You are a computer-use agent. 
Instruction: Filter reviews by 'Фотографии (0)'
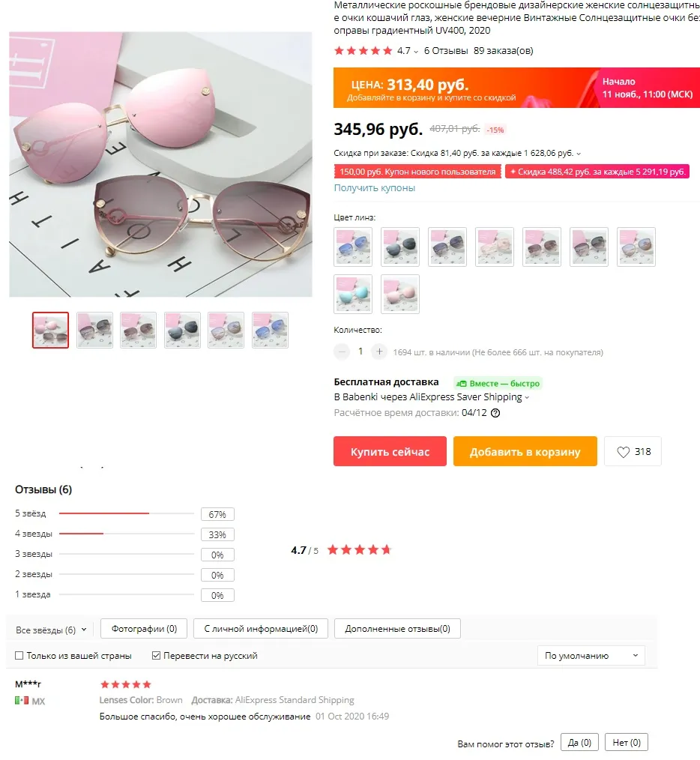coord(144,629)
